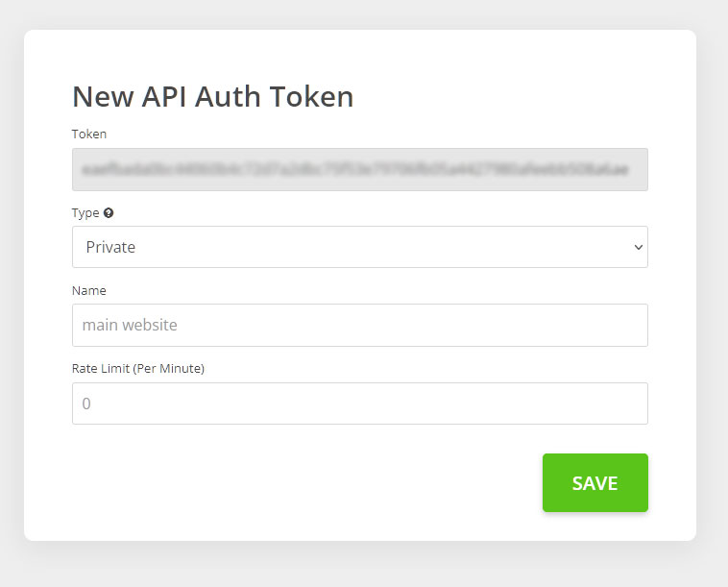Click the main website placeholder text
728x587 pixels.
130,325
